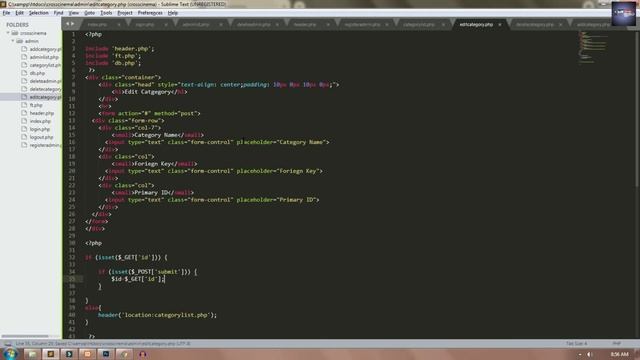Click file icon beside index.php in sidebar
Image resolution: width=640 pixels, height=360 pixels.
[x=24, y=121]
